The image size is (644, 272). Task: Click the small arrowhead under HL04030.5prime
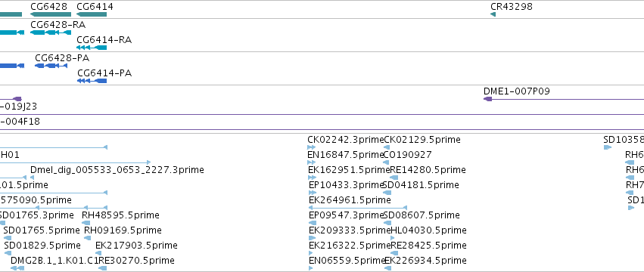pos(392,238)
